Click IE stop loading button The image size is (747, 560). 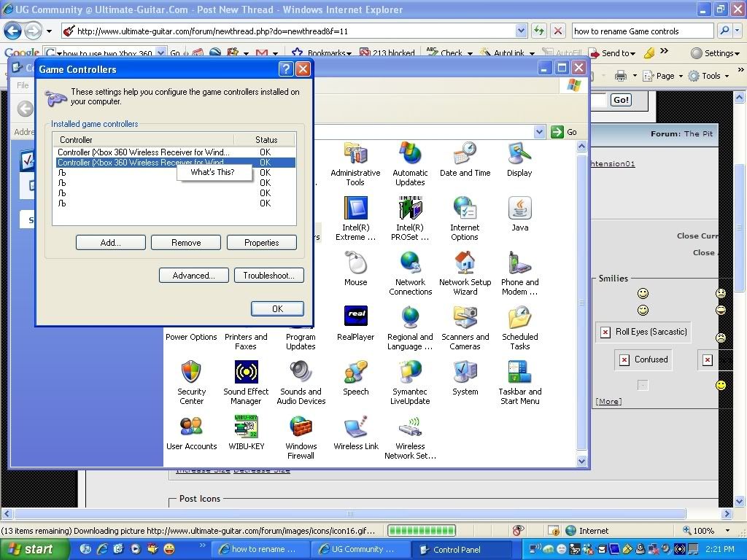pos(557,31)
